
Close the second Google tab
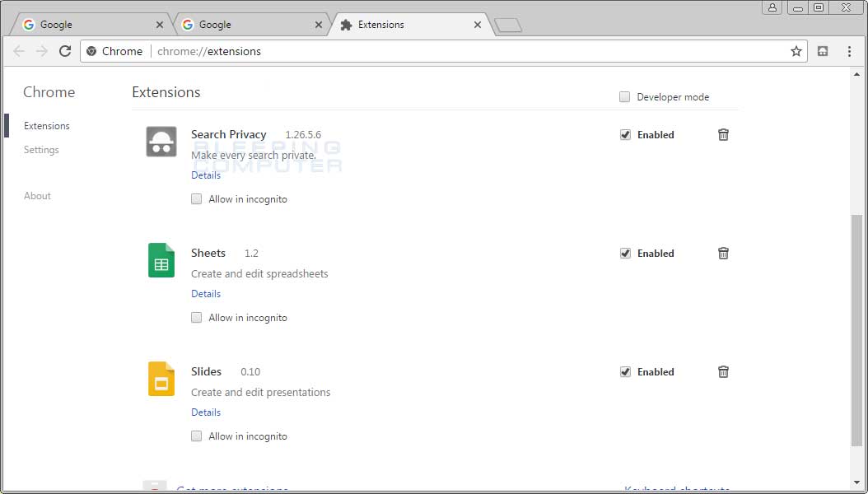pyautogui.click(x=319, y=25)
